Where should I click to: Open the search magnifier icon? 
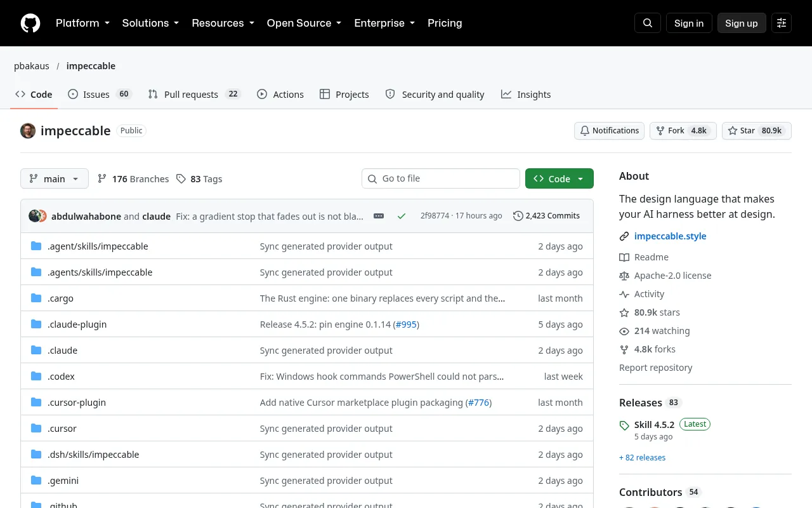(648, 23)
